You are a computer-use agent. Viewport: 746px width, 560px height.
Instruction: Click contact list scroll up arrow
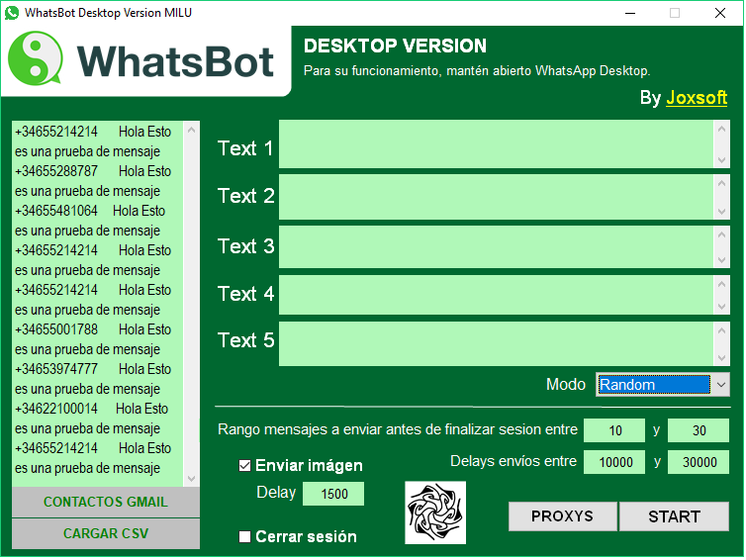191,130
